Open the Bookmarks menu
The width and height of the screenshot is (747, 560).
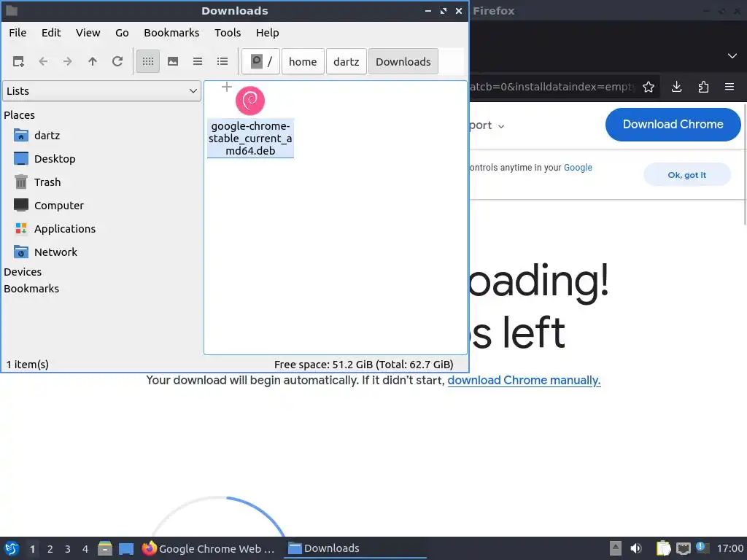click(171, 33)
